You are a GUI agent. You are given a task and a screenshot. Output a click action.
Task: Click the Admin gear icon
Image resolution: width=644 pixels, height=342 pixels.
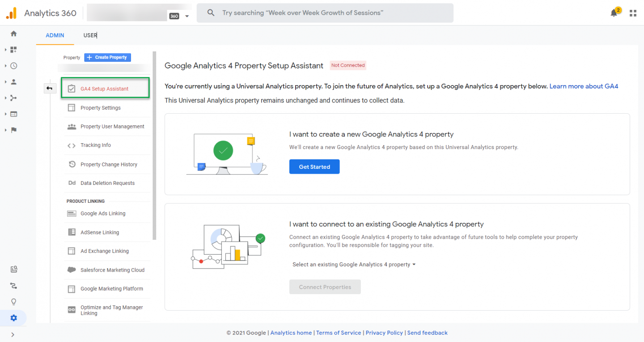click(14, 318)
